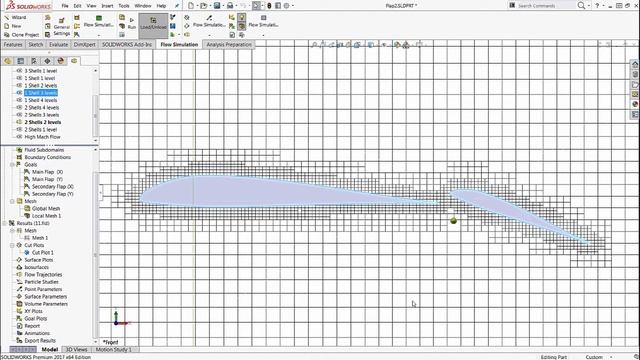Click the Options gear icon in toolbar
The height and width of the screenshot is (360, 640).
coord(287,6)
